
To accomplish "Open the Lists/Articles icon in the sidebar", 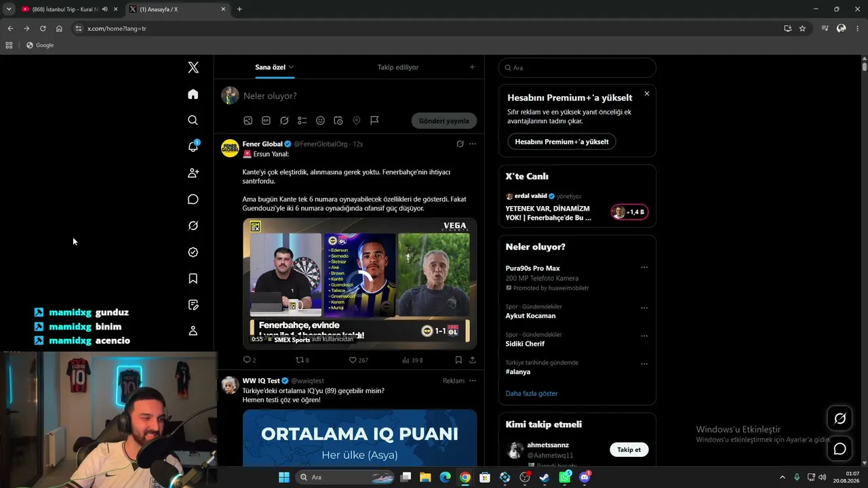I will point(193,305).
